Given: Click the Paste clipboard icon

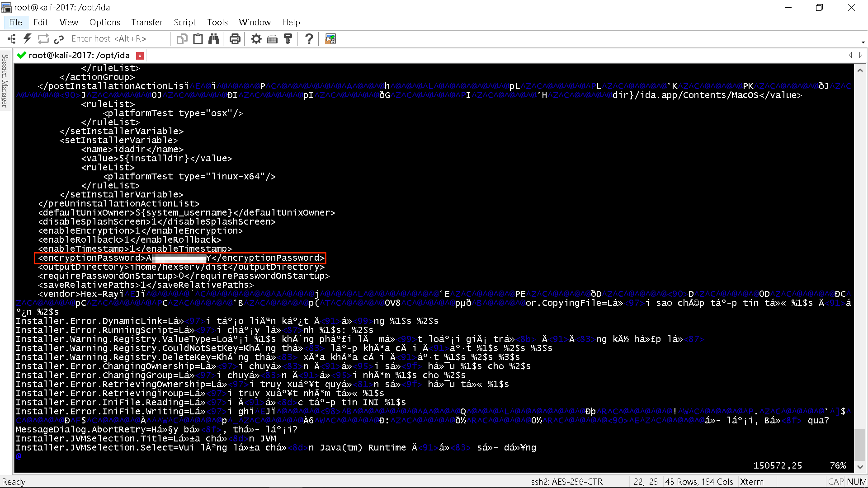Looking at the screenshot, I should [x=198, y=39].
